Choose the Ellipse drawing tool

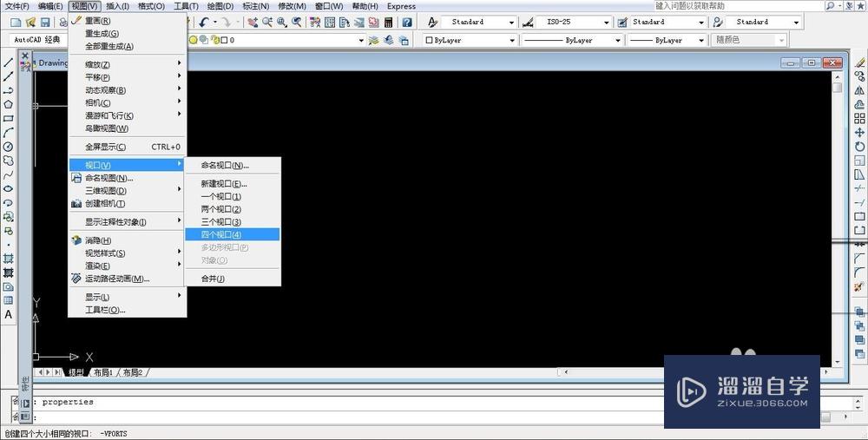click(x=9, y=188)
